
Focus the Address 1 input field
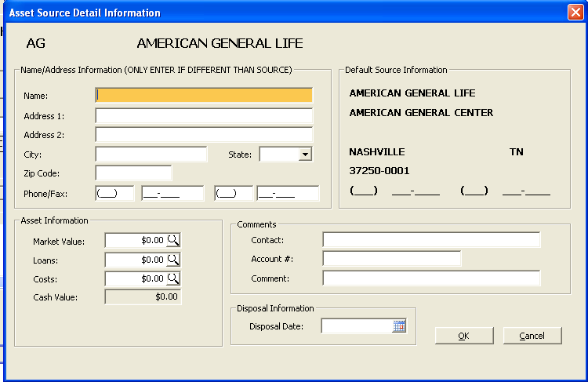204,115
